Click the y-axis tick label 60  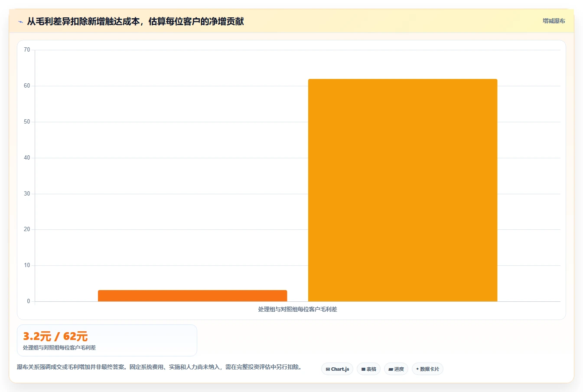point(27,86)
